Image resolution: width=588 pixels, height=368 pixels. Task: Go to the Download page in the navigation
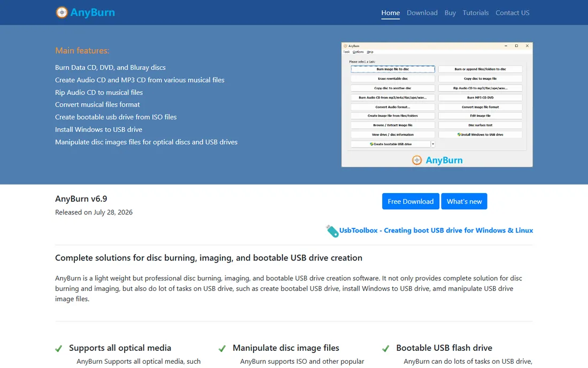(x=422, y=13)
